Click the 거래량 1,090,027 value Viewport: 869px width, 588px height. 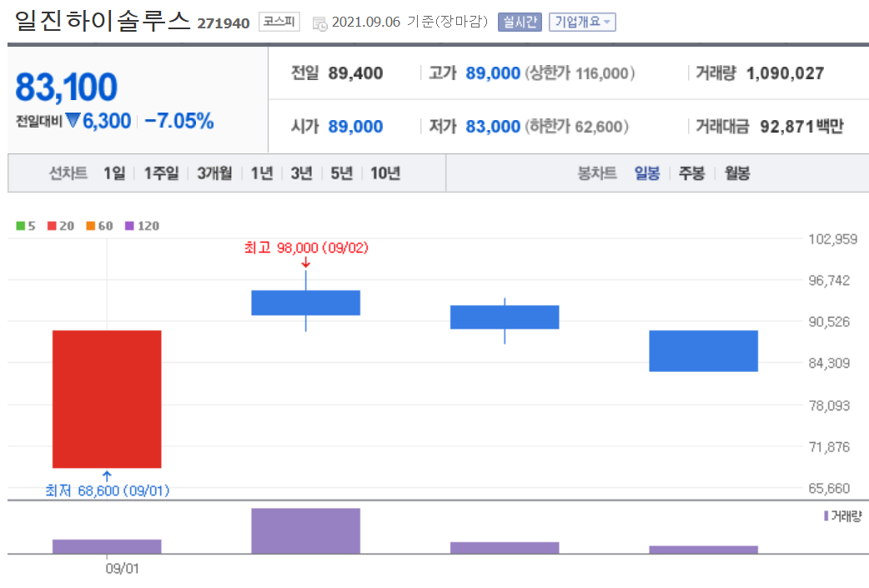pos(785,73)
